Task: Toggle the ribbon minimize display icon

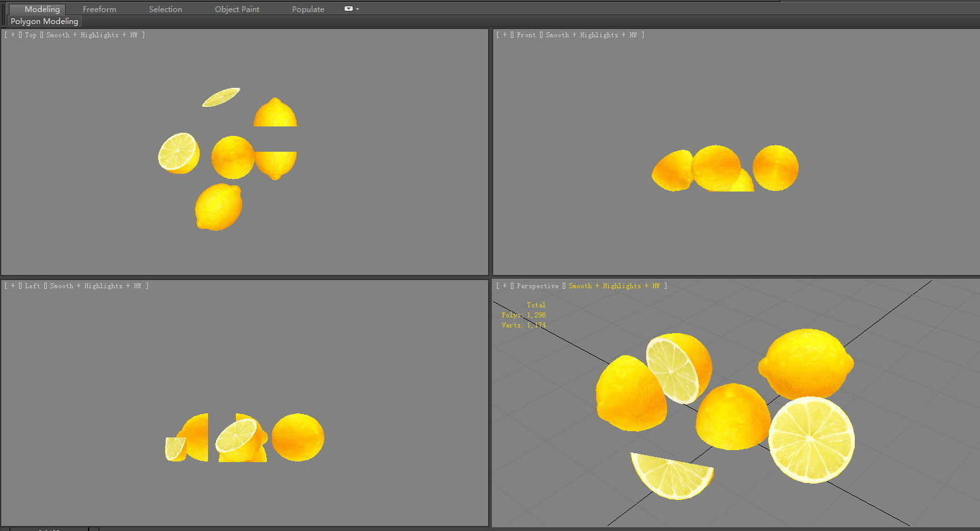Action: pos(348,9)
